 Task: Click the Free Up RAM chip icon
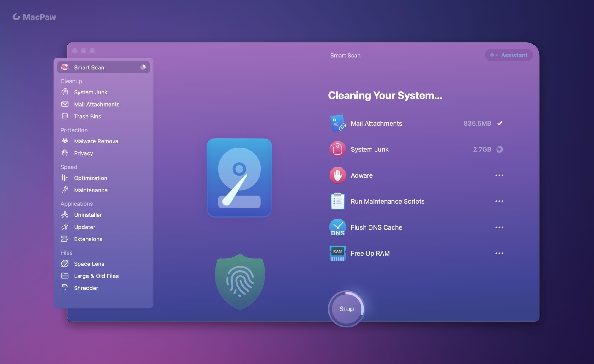337,253
